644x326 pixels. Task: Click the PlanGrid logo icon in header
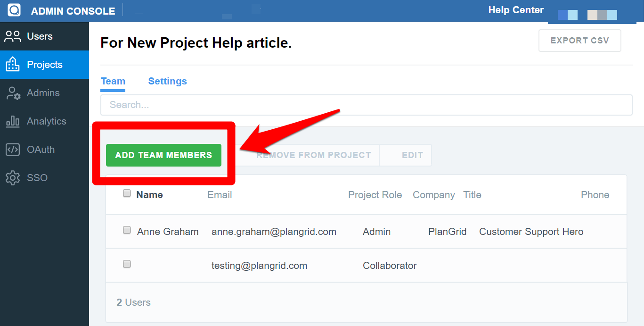[x=14, y=10]
